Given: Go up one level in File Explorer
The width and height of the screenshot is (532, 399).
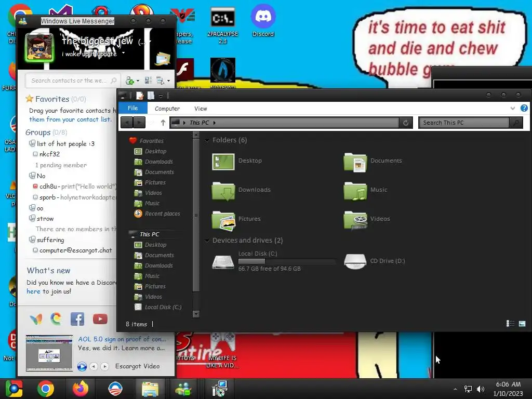Looking at the screenshot, I should coord(163,123).
